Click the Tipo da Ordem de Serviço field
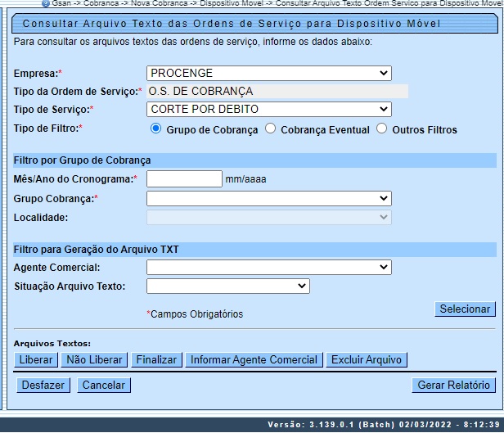504x433 pixels. (277, 92)
